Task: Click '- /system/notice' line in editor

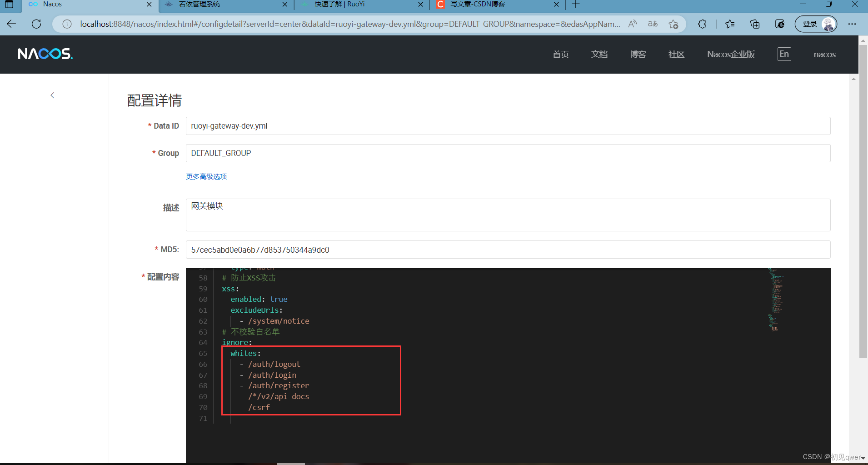Action: pyautogui.click(x=274, y=321)
